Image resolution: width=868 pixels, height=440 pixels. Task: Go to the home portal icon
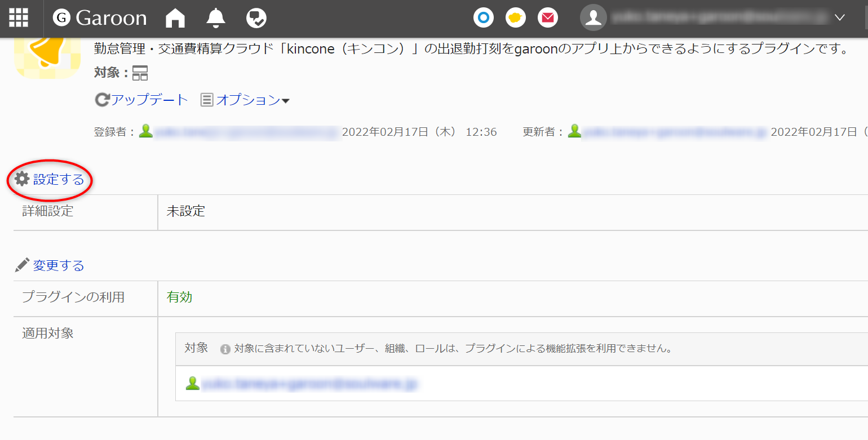coord(175,18)
